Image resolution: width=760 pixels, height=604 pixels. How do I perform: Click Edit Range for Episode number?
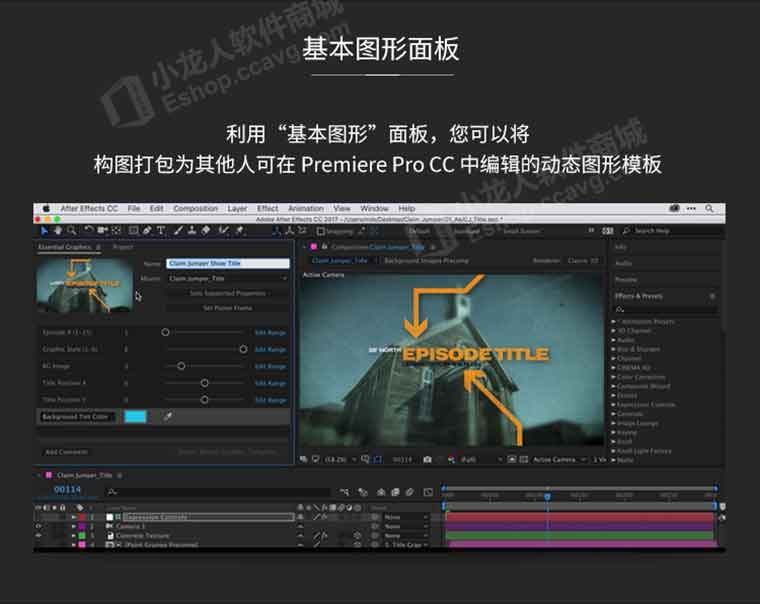pos(270,332)
